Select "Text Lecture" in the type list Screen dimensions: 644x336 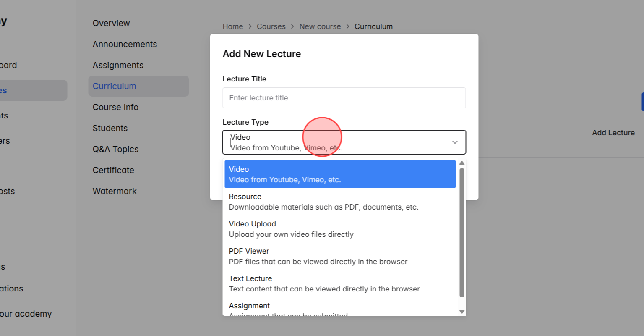(x=340, y=283)
